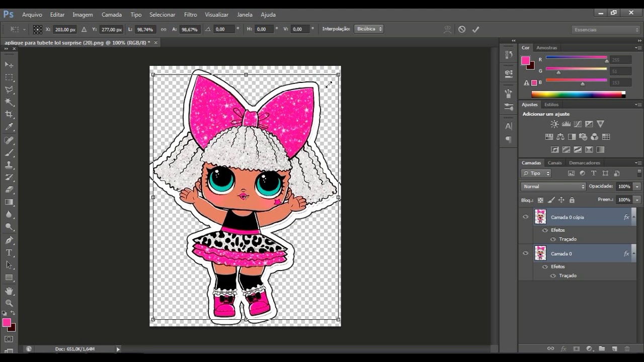Cancel transform with the circle-slash icon

(462, 29)
